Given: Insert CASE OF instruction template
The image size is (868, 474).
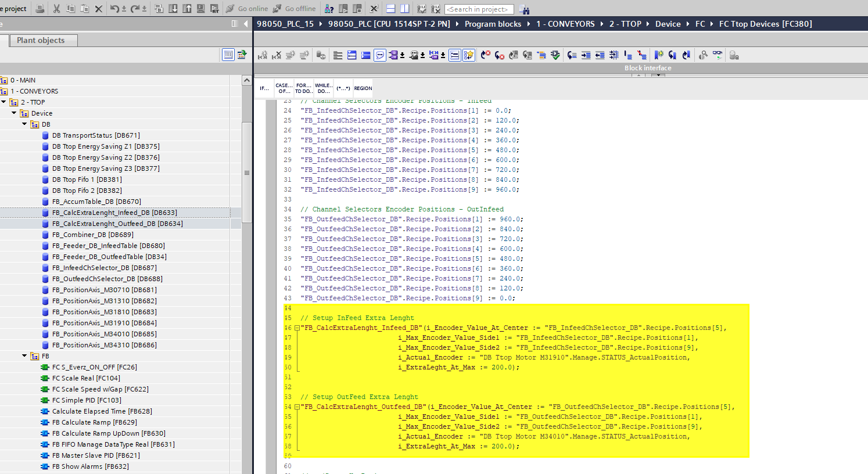Looking at the screenshot, I should point(284,88).
